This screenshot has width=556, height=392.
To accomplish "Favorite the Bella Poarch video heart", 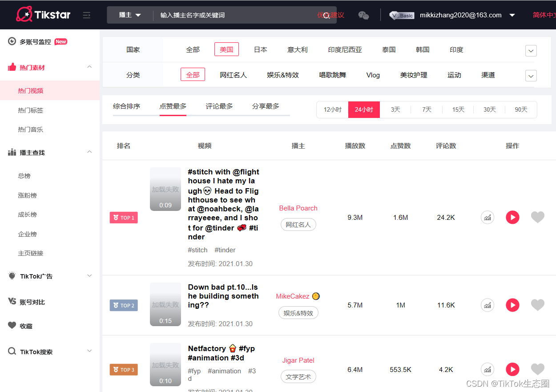I will [538, 217].
